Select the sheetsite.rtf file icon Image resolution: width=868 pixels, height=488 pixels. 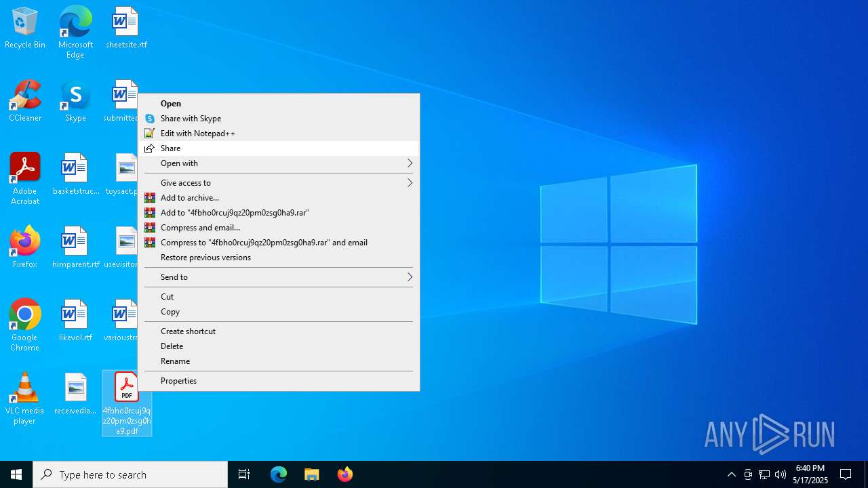[126, 28]
